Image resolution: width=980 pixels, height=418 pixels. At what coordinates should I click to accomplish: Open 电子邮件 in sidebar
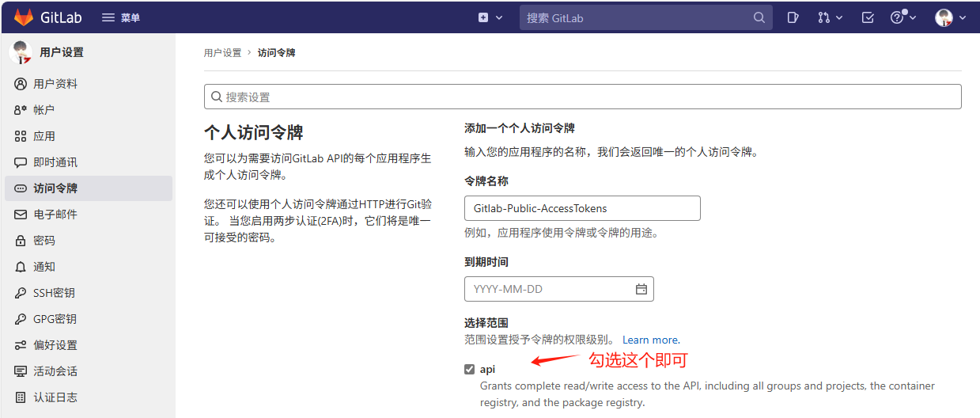89,215
